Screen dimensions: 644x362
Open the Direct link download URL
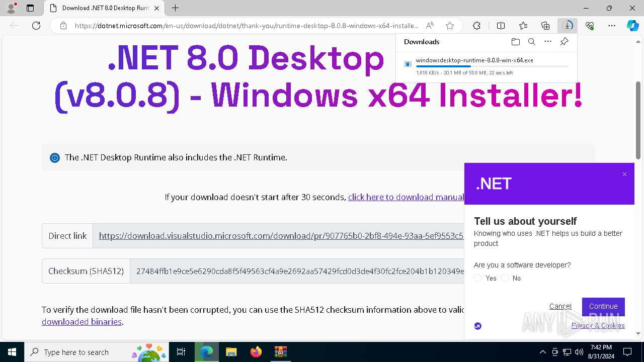pos(281,236)
